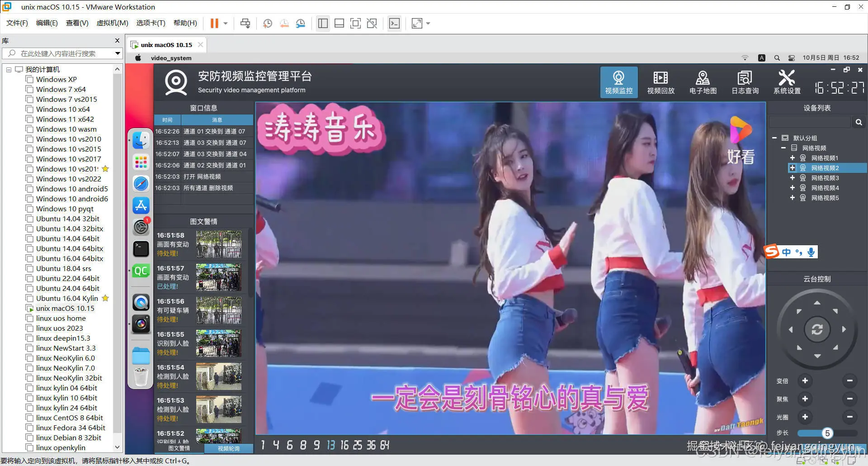Open the stretch mode dropdown arrow
Viewport: 868px width, 466px height.
click(x=428, y=23)
